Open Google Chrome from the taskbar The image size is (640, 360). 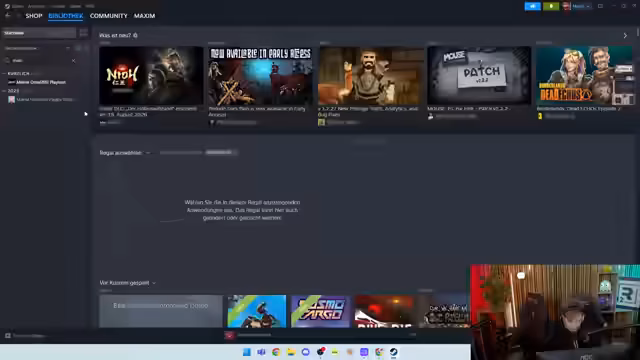click(276, 352)
